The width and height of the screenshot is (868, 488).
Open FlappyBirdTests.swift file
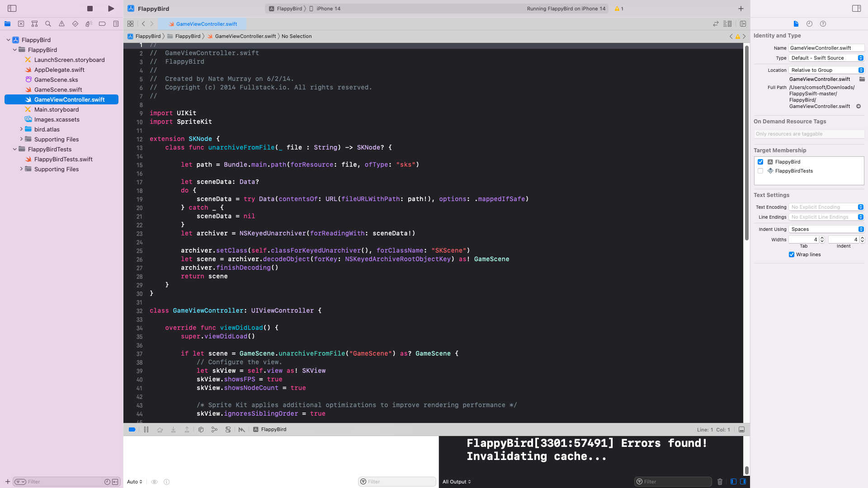[x=63, y=159]
